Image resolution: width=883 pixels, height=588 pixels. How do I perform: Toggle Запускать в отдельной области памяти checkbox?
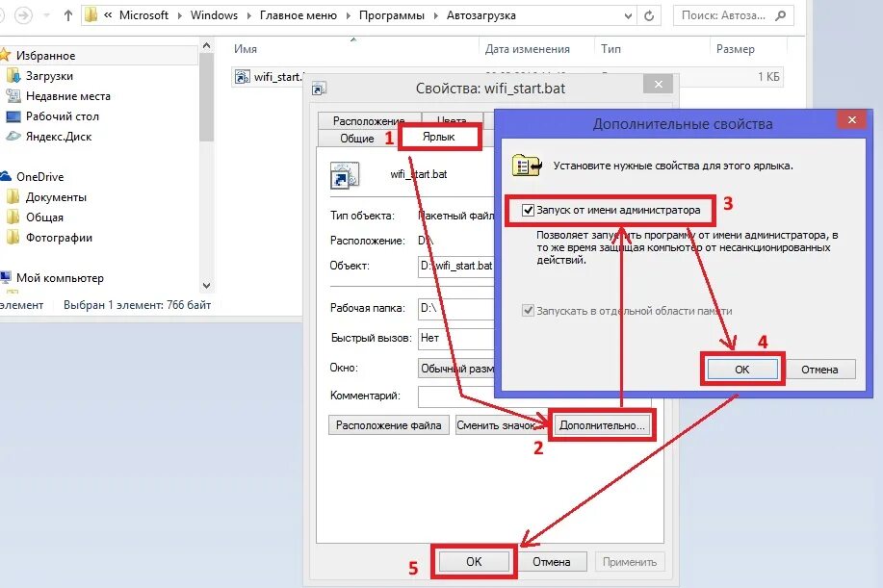pyautogui.click(x=528, y=311)
